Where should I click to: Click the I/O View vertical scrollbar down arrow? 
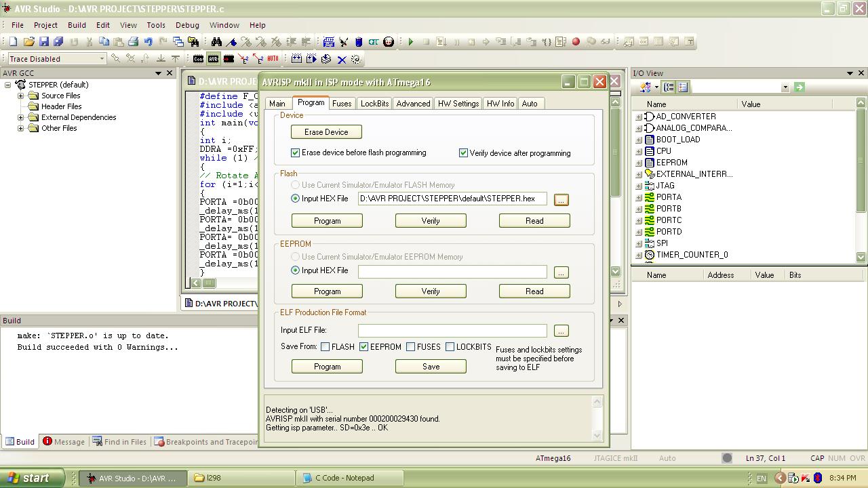coord(861,257)
